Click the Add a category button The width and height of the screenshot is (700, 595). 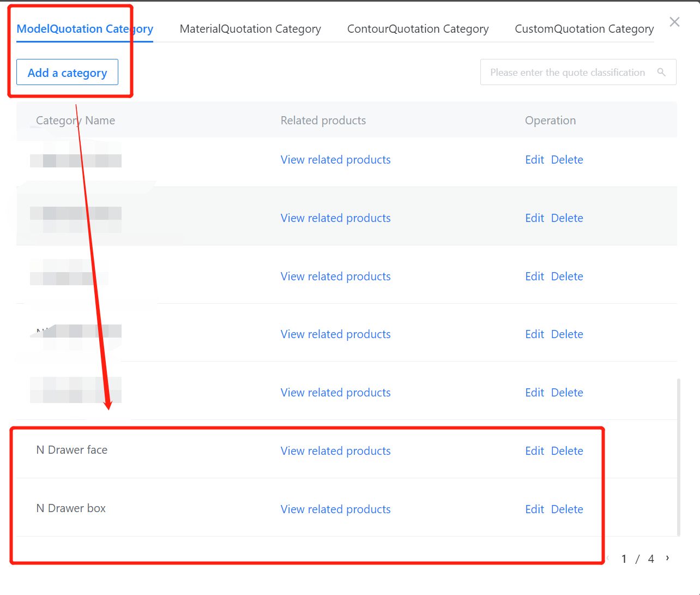click(x=67, y=73)
